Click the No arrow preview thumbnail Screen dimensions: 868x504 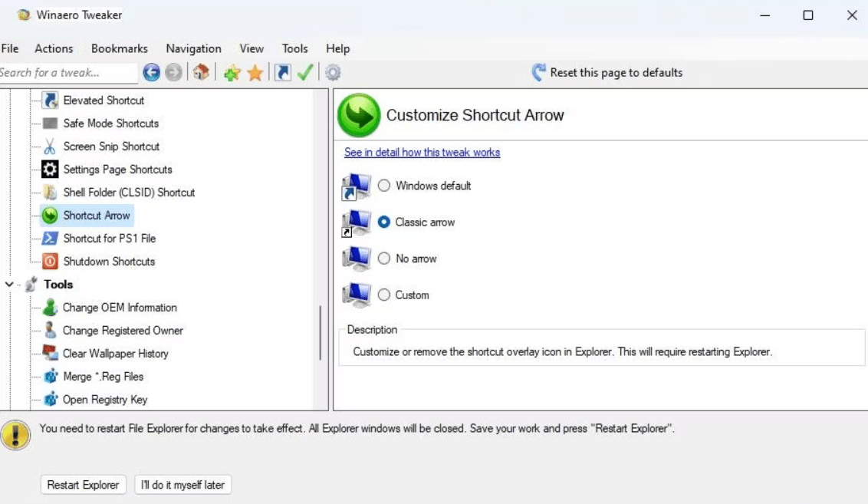tap(356, 259)
